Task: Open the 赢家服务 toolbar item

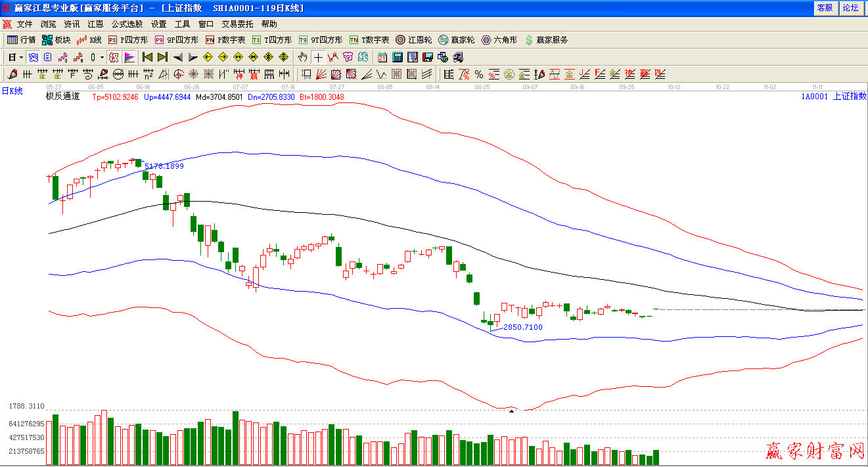Action: pyautogui.click(x=546, y=40)
